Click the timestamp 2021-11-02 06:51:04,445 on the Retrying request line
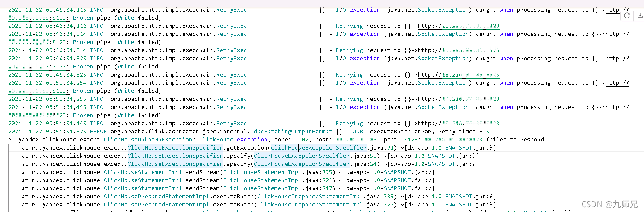The width and height of the screenshot is (644, 212). coord(48,124)
